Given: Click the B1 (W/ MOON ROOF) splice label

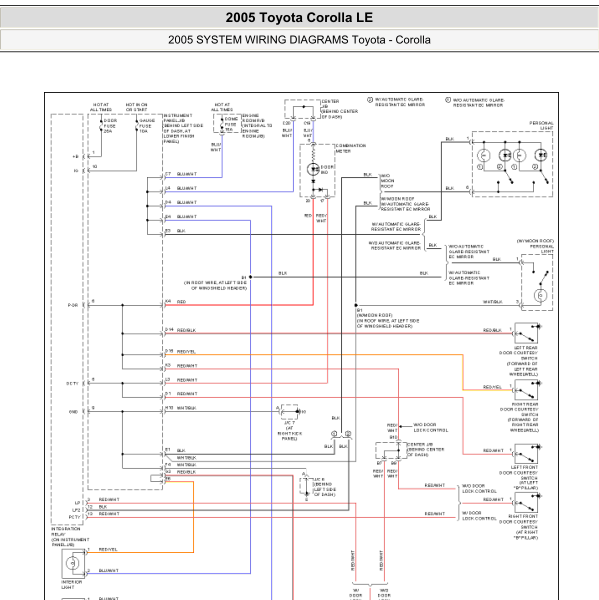Looking at the screenshot, I should (x=388, y=318).
